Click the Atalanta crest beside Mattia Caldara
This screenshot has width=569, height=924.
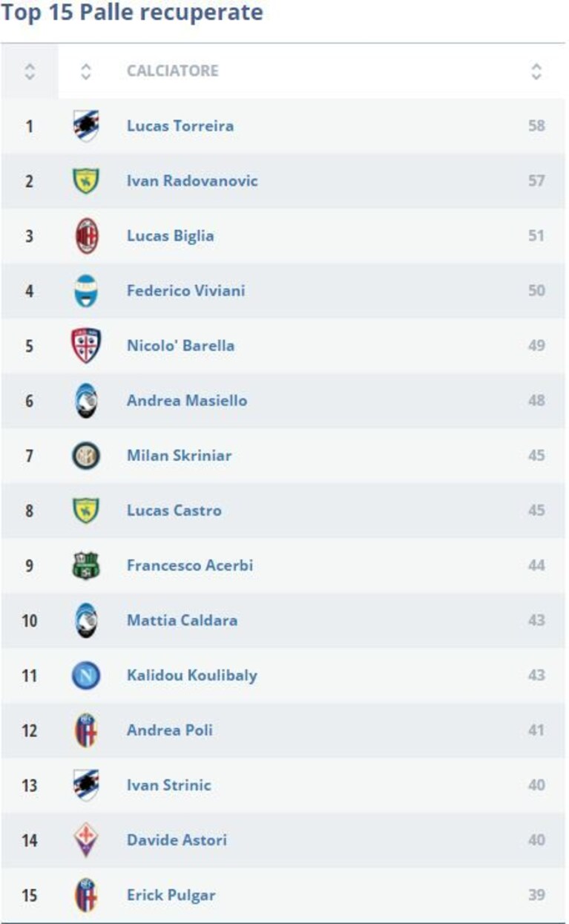click(x=86, y=620)
